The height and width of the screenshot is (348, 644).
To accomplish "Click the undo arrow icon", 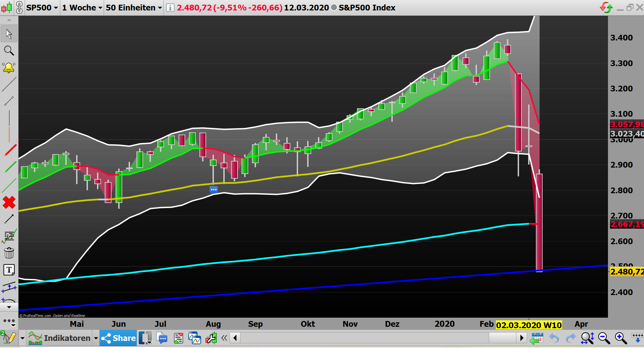I will (553, 338).
